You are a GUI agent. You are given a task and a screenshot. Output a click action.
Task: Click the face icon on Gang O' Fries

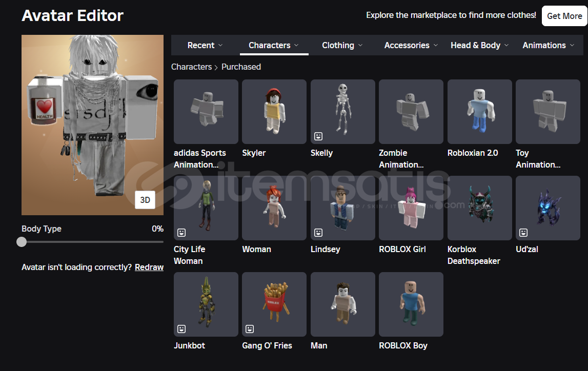point(250,329)
